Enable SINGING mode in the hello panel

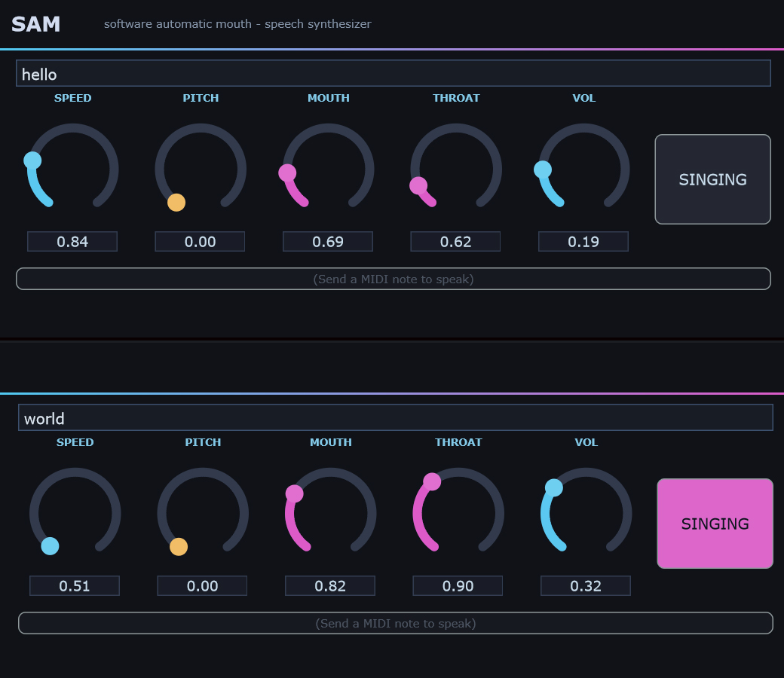click(x=712, y=179)
